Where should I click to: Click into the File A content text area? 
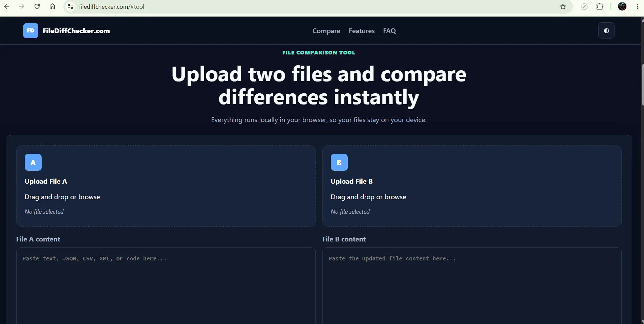pyautogui.click(x=166, y=286)
